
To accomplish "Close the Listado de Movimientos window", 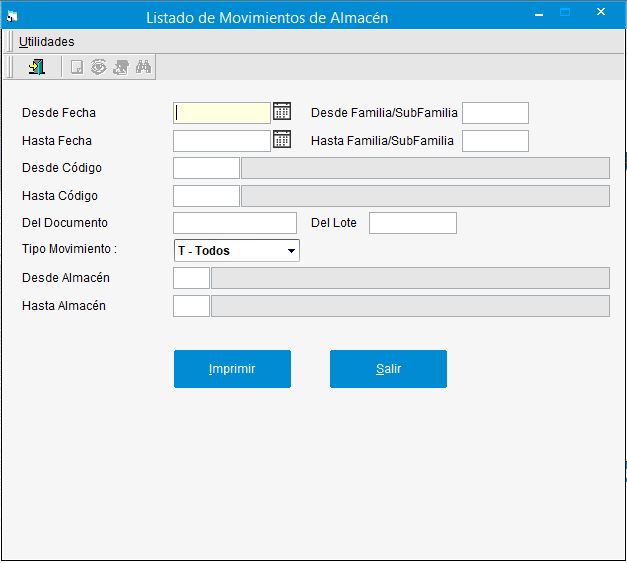I will 601,12.
